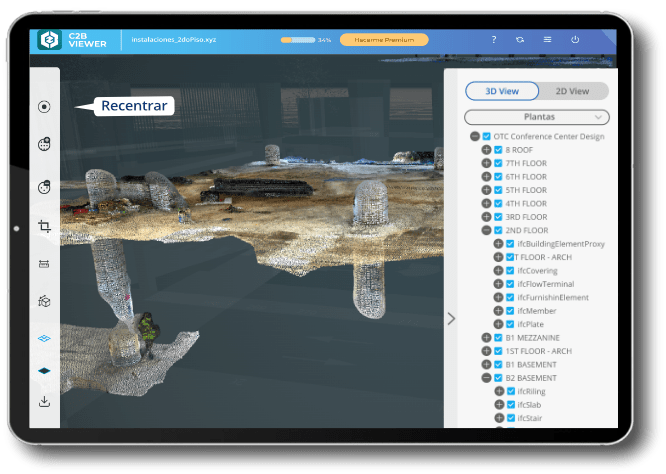666x474 pixels.
Task: Expand the 8 ROOF node
Action: tap(486, 150)
